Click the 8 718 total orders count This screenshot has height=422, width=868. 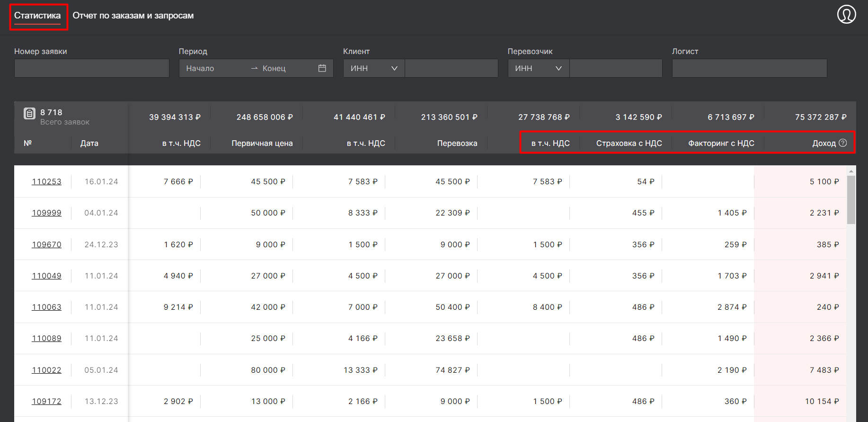point(51,112)
